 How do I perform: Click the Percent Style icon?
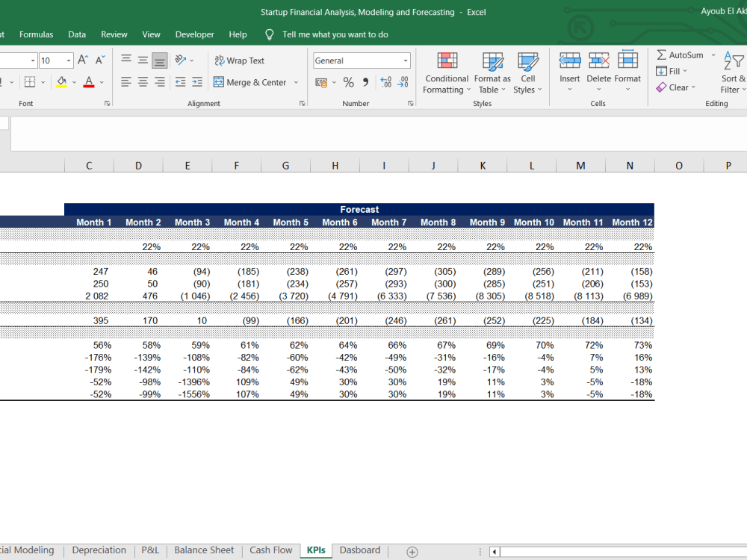point(348,82)
